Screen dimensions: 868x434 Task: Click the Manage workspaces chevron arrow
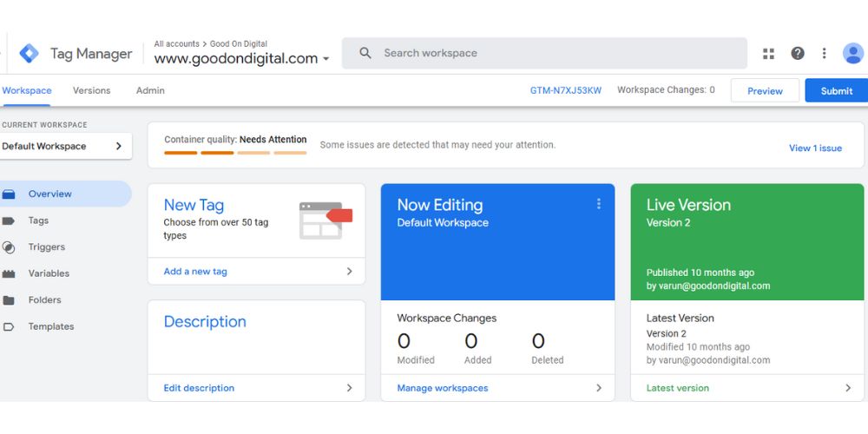pyautogui.click(x=598, y=388)
